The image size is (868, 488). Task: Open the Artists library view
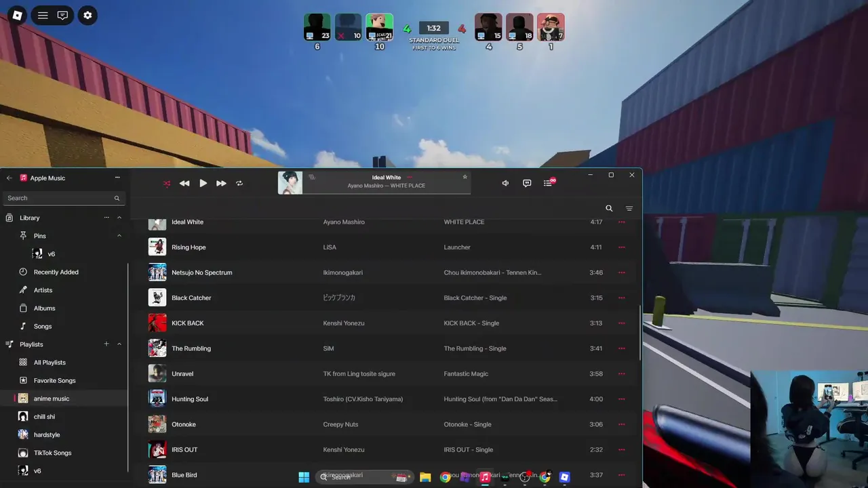pyautogui.click(x=43, y=290)
